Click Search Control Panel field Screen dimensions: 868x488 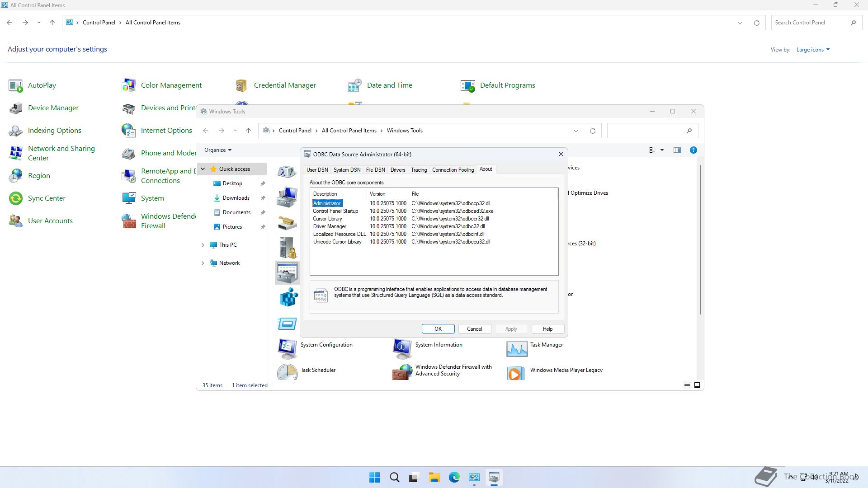pyautogui.click(x=816, y=23)
